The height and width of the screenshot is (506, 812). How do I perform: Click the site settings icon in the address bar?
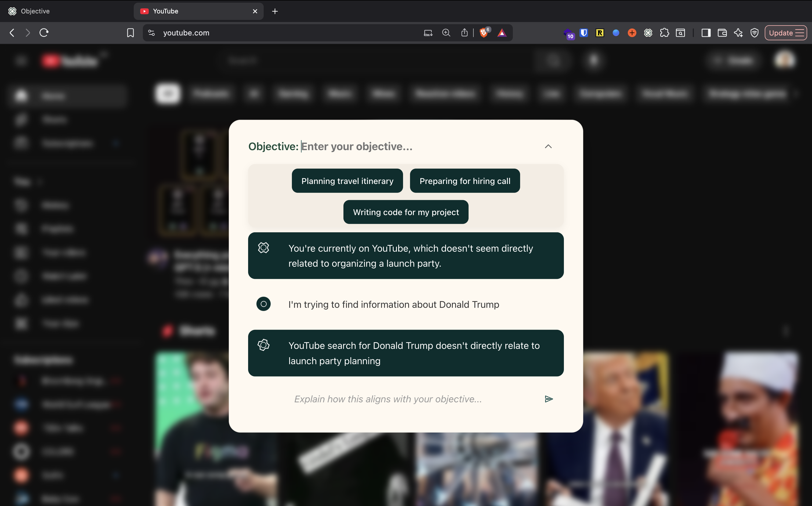tap(151, 33)
